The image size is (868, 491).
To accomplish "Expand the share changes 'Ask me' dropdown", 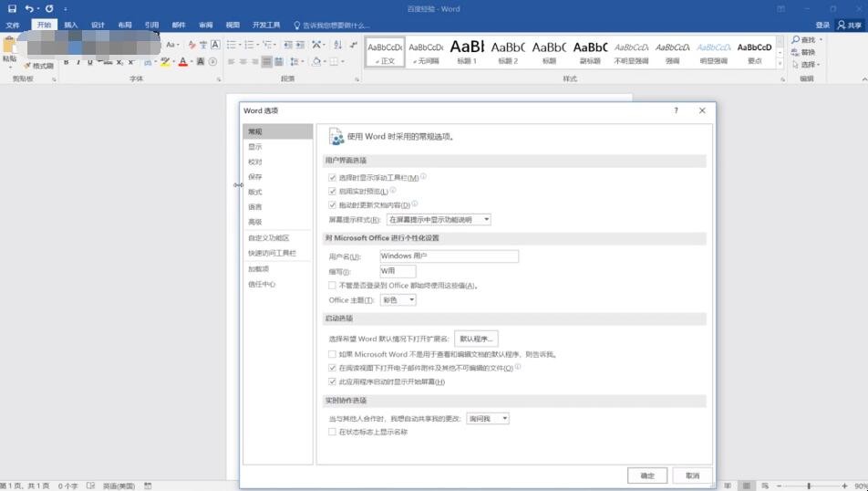I will coord(487,418).
